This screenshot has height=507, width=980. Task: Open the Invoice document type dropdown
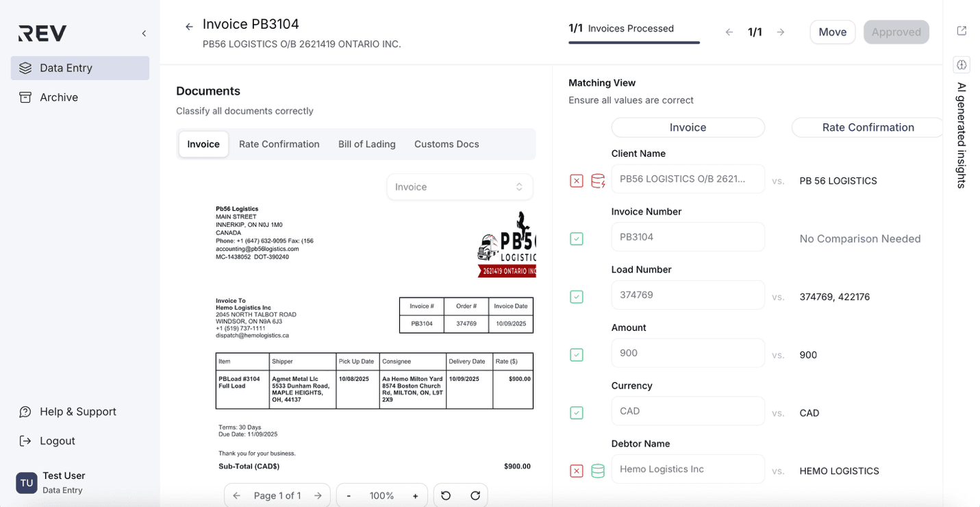point(460,187)
